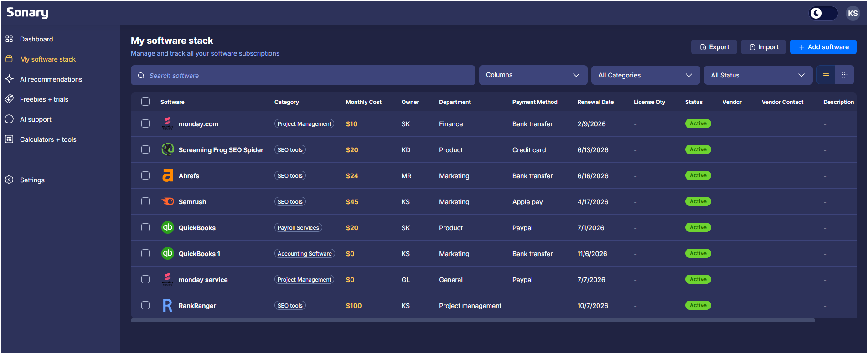This screenshot has height=354, width=868.
Task: Click the 4/17/2026 renewal date
Action: [x=593, y=202]
